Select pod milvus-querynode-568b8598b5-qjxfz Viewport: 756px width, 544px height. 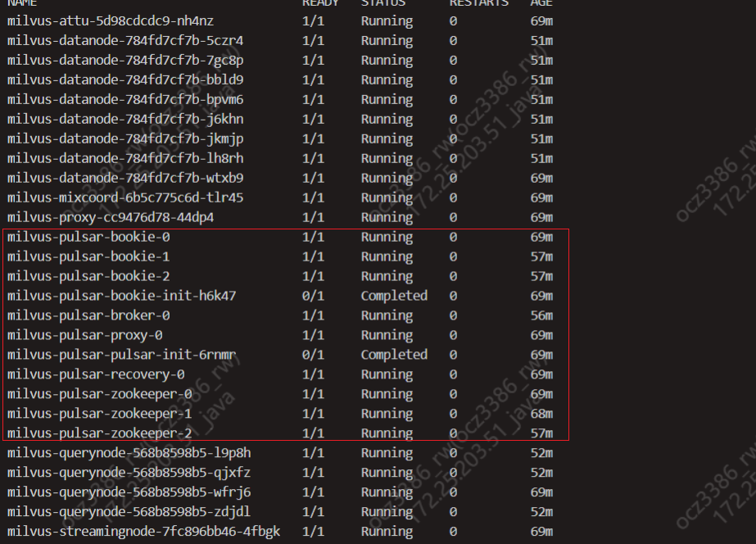[129, 473]
